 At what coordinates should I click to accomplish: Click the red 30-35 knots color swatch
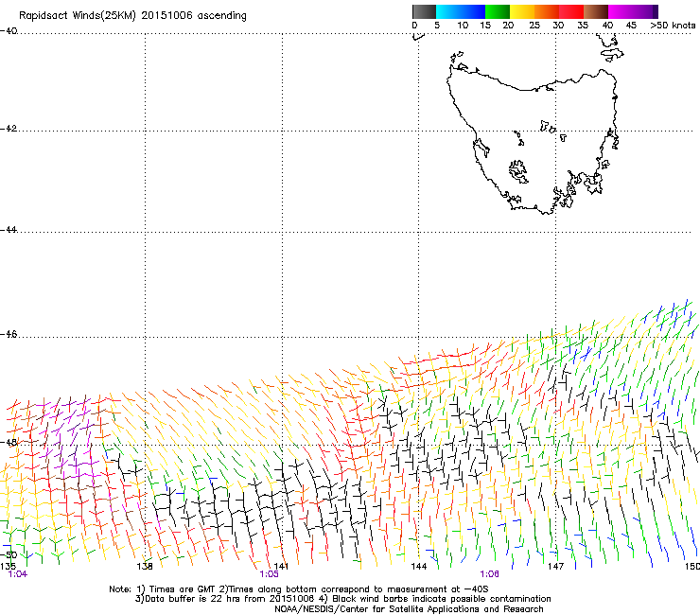tap(571, 11)
